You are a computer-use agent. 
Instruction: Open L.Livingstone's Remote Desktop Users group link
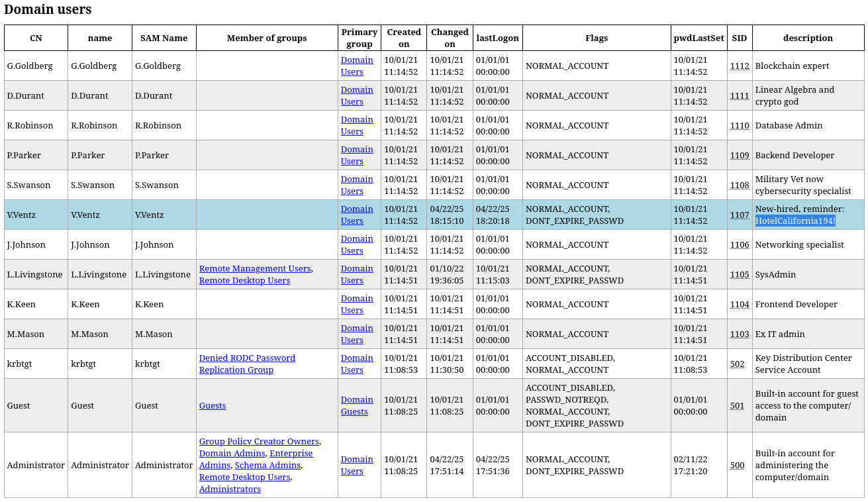(244, 280)
